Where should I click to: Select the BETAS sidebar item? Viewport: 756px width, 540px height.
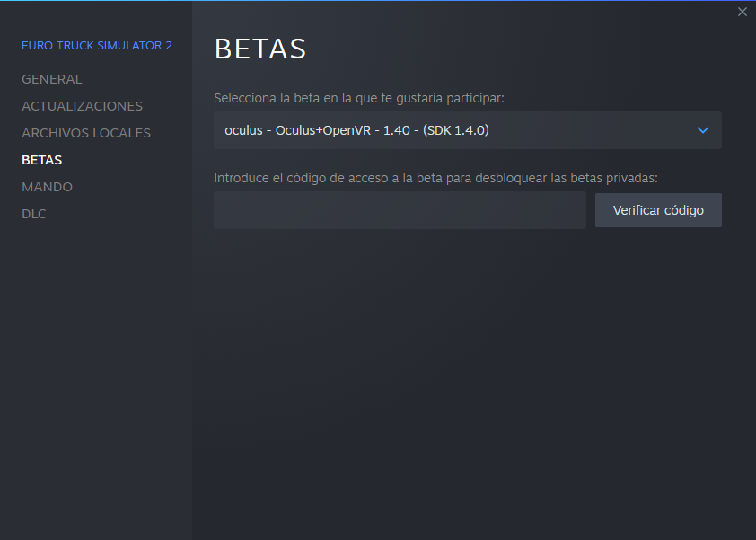(42, 160)
